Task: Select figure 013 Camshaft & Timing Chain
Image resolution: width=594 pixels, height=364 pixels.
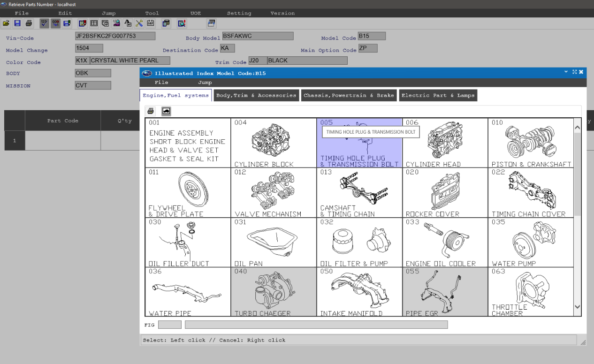Action: (359, 192)
